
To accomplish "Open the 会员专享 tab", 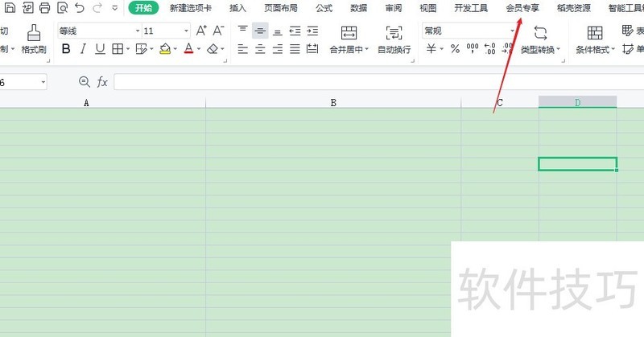I will point(522,8).
